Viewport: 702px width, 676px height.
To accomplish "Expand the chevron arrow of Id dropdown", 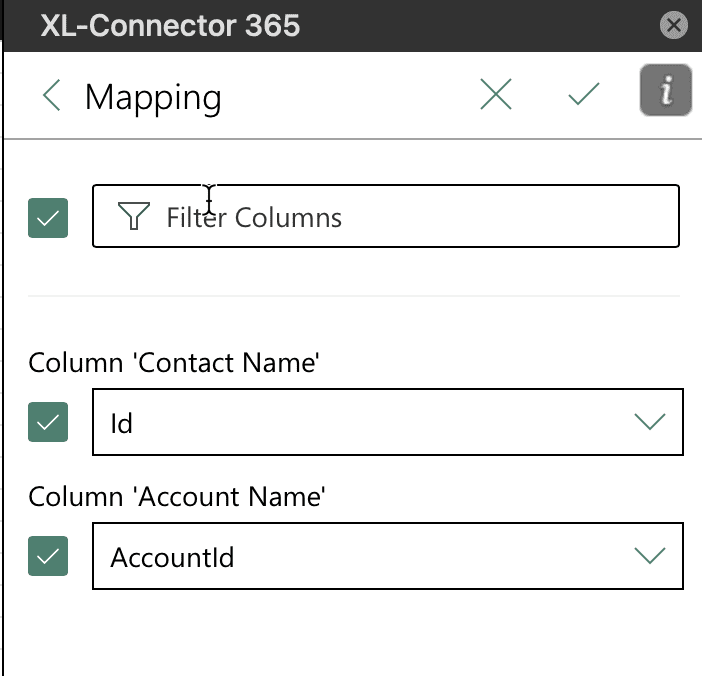I will [650, 422].
